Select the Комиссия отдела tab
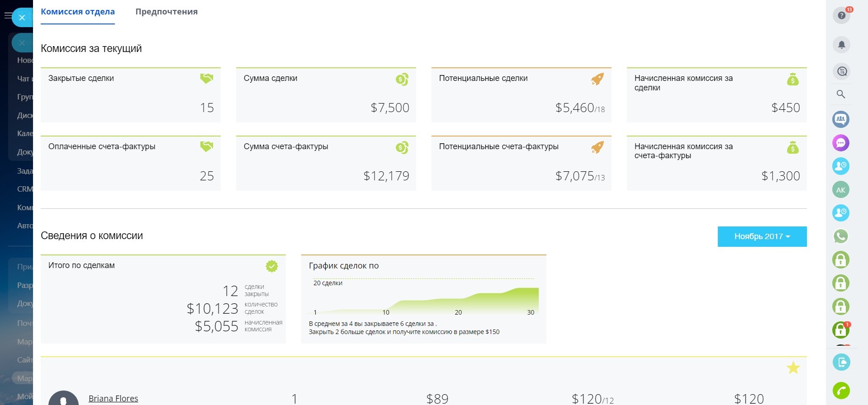 78,12
